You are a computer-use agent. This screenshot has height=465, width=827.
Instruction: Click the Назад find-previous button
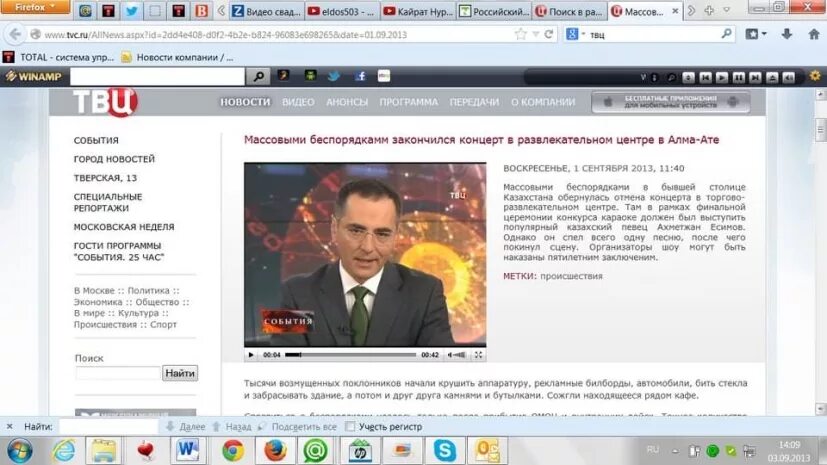pyautogui.click(x=232, y=427)
